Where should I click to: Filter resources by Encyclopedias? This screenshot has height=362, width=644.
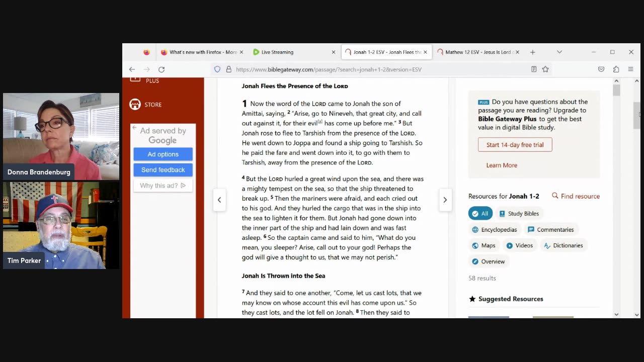pos(495,230)
